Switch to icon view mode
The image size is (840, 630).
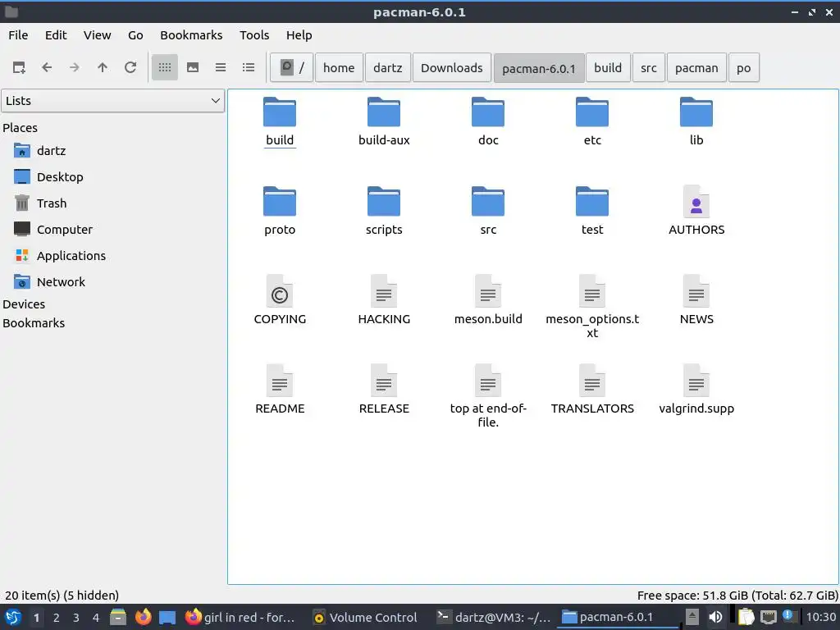click(164, 67)
